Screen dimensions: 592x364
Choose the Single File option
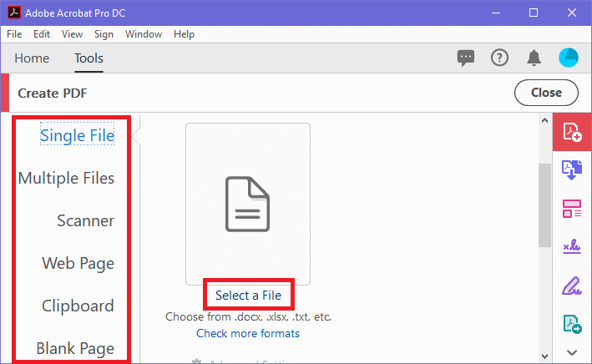coord(77,135)
